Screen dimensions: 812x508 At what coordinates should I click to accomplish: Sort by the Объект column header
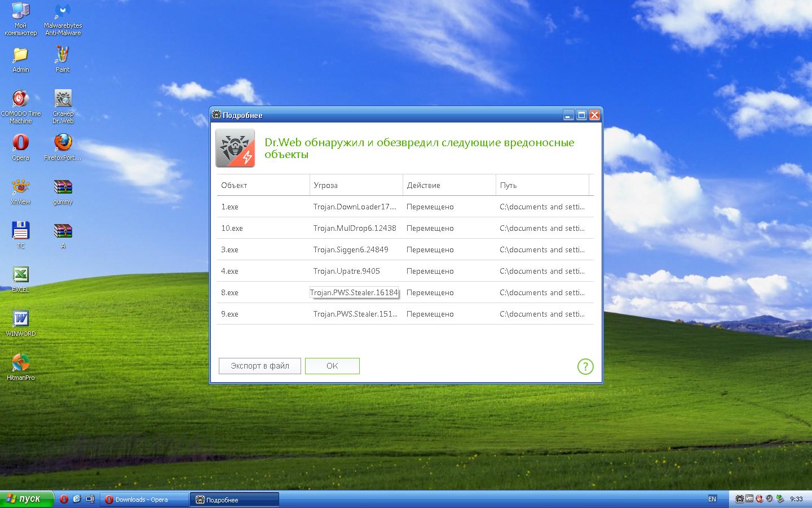[263, 185]
